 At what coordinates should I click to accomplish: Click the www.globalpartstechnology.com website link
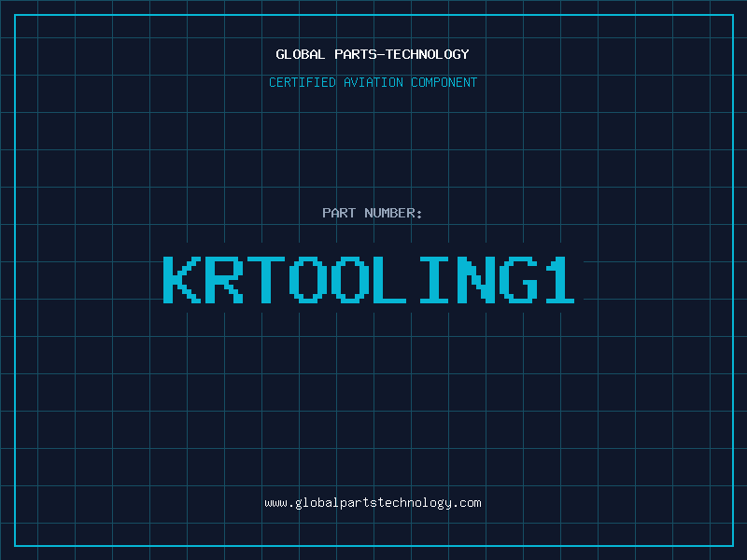click(373, 503)
